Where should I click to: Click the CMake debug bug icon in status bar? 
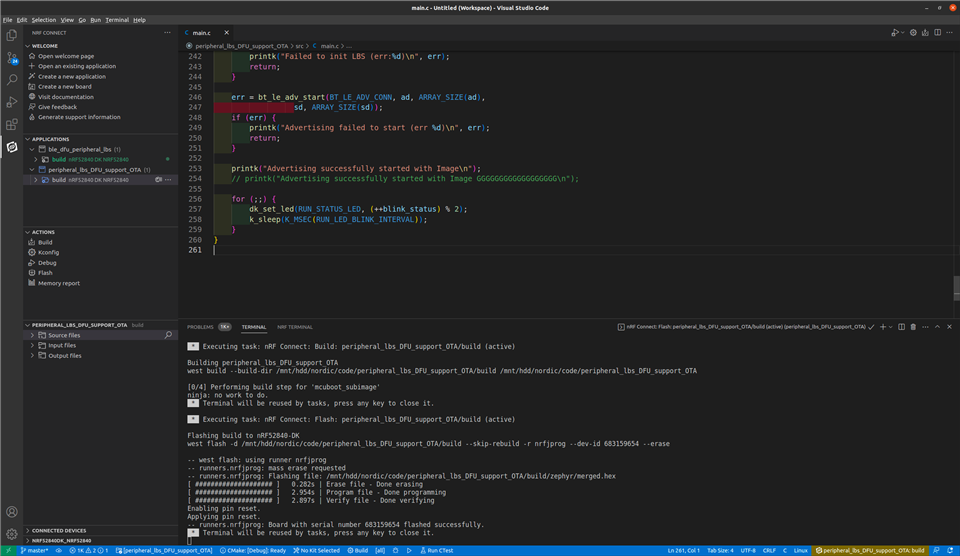point(396,550)
